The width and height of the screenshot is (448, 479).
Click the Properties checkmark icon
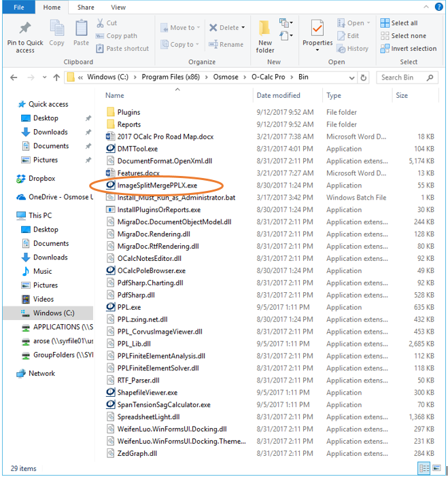click(317, 29)
